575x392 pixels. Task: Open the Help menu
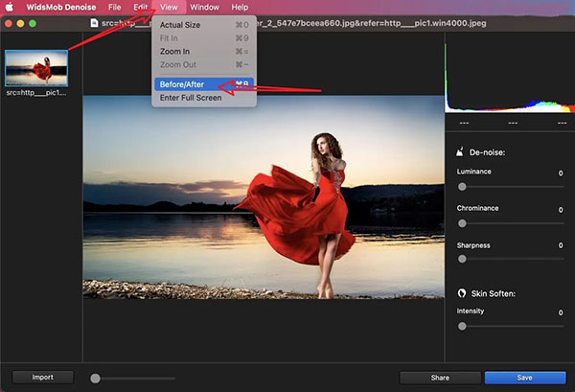(240, 7)
